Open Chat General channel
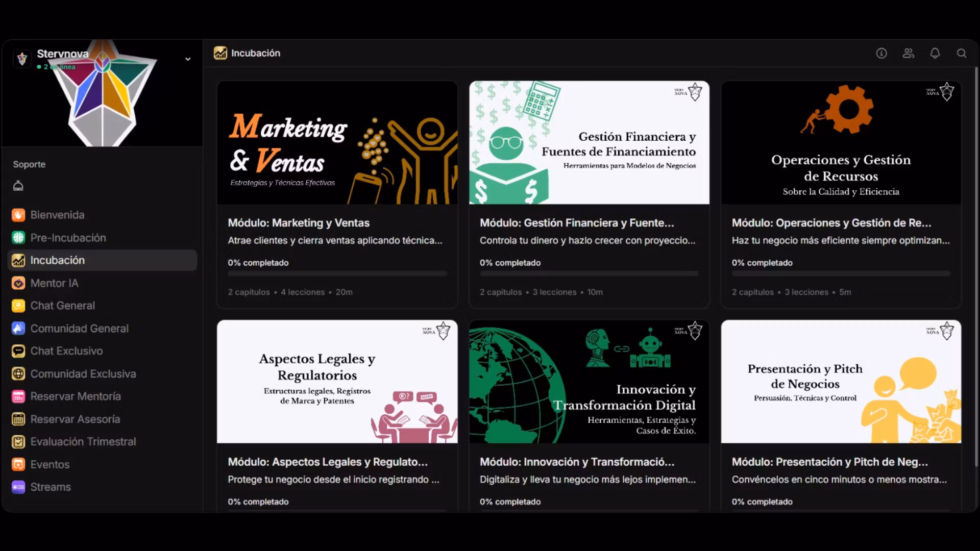The image size is (980, 551). (x=102, y=306)
